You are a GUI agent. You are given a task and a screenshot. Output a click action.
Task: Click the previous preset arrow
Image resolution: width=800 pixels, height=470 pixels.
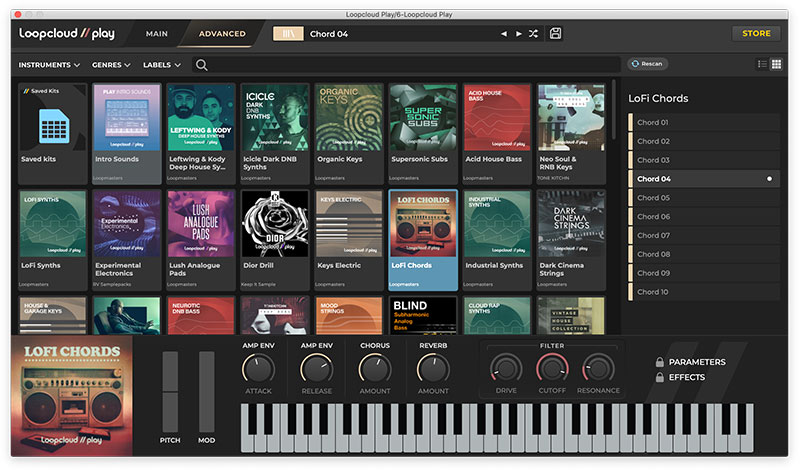pos(504,34)
